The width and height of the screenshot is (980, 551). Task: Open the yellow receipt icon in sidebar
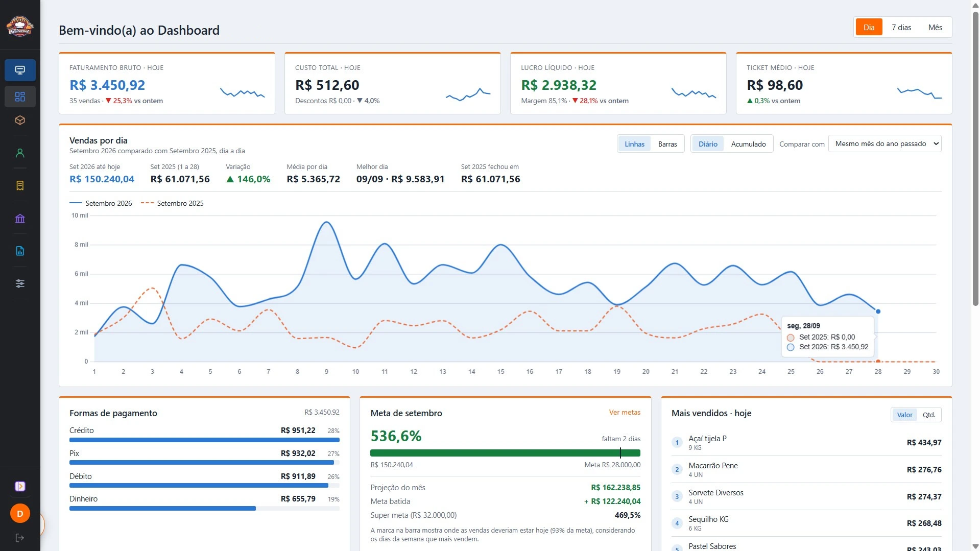[20, 185]
